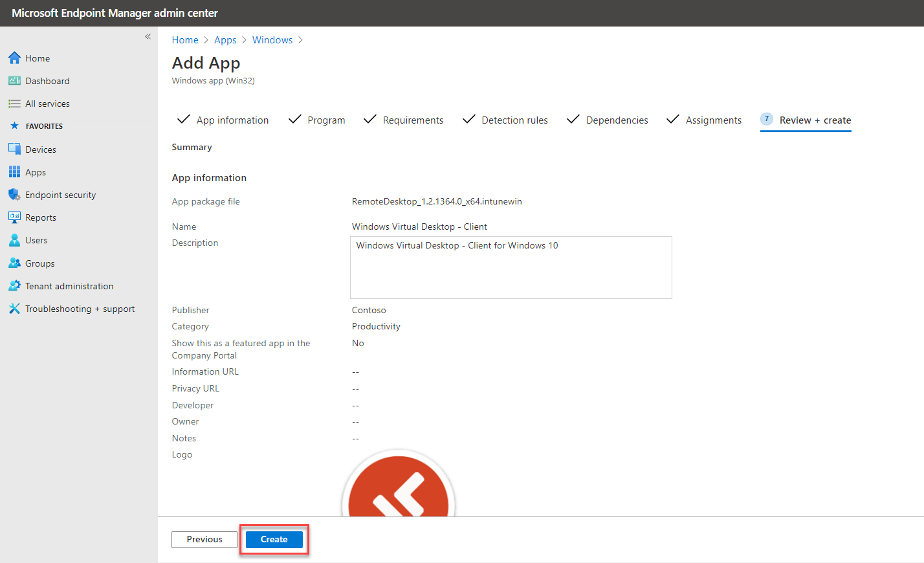Navigate to Windows via the breadcrumb
The image size is (924, 563).
[272, 39]
